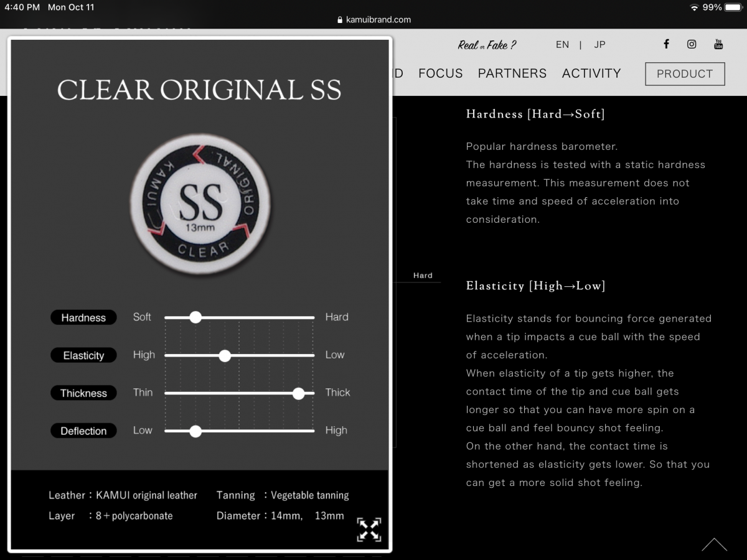This screenshot has width=747, height=560.
Task: Open the Facebook icon link
Action: (x=666, y=44)
